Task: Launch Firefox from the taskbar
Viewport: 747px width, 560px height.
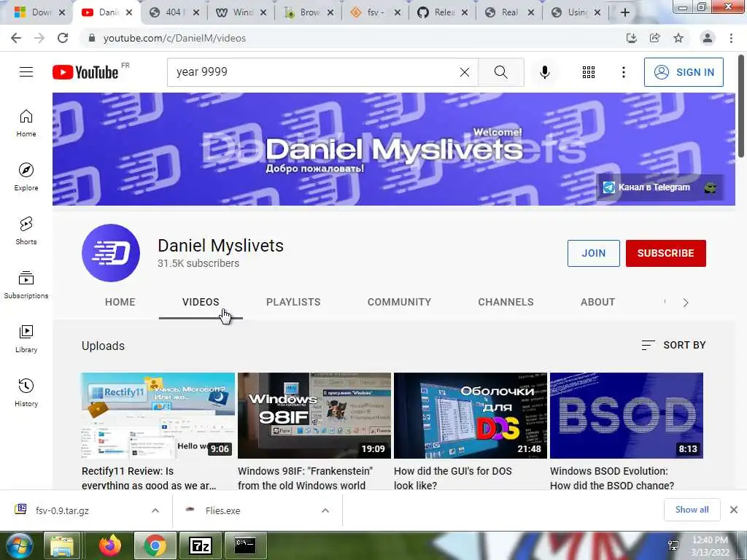Action: [x=110, y=545]
